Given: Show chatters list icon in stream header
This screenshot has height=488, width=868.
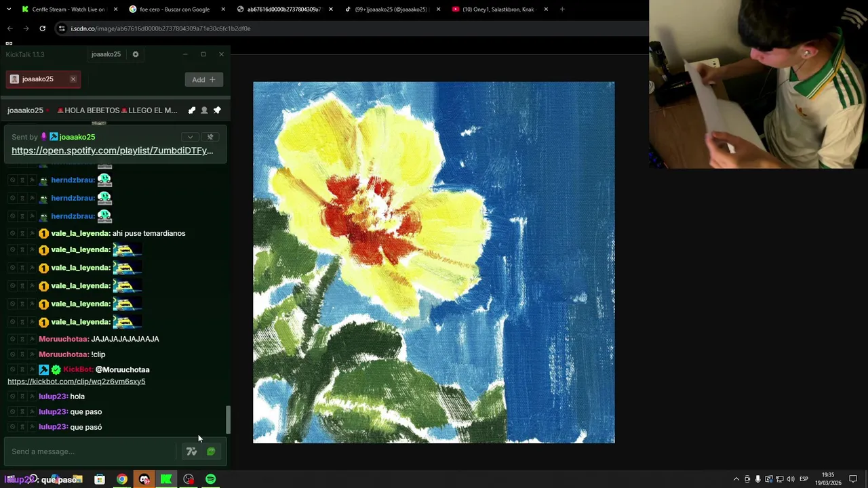Looking at the screenshot, I should tap(204, 110).
